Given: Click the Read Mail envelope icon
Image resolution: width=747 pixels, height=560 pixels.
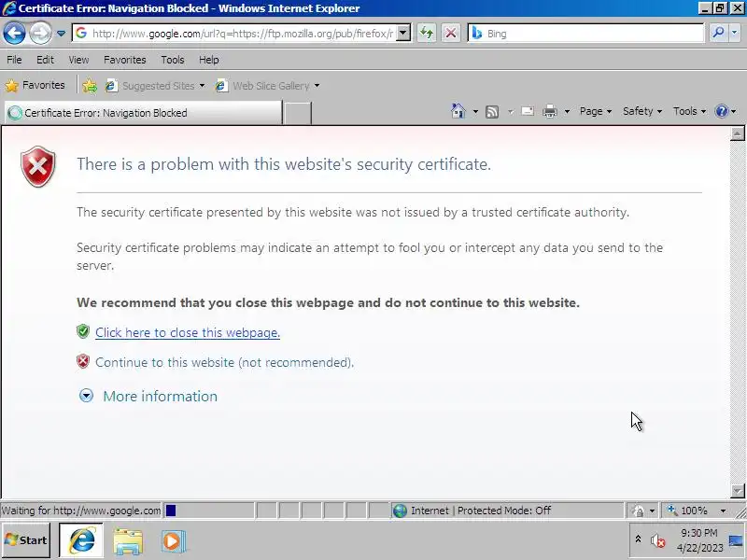Looking at the screenshot, I should click(528, 111).
